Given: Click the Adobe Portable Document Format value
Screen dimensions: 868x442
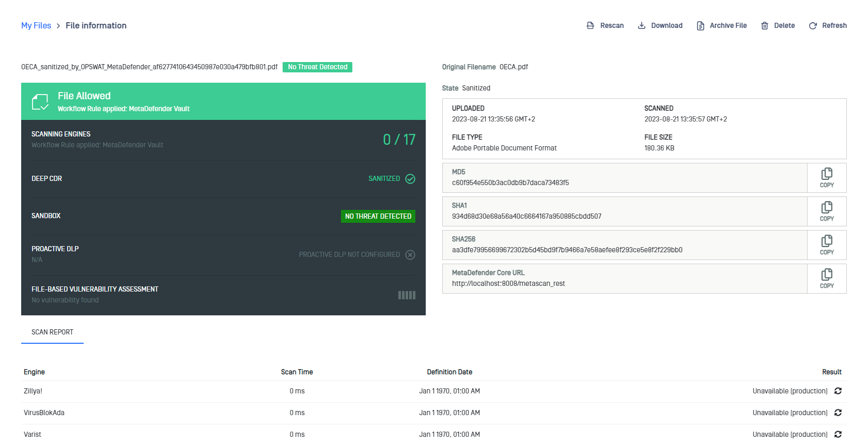Looking at the screenshot, I should (504, 148).
